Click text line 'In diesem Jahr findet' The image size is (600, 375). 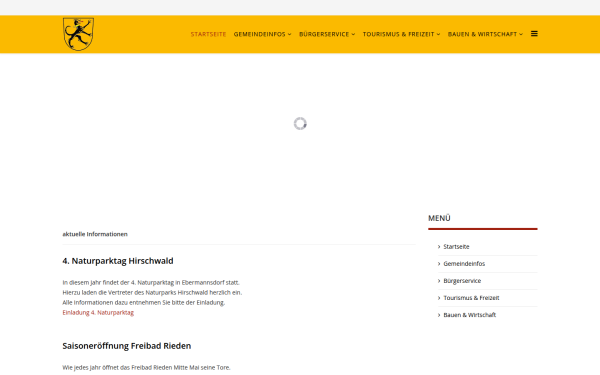[151, 283]
